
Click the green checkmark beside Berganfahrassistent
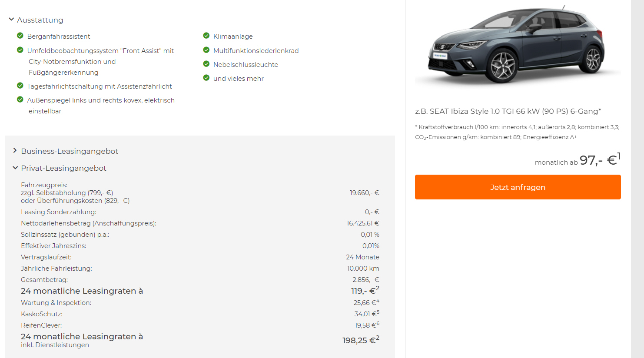(x=20, y=36)
